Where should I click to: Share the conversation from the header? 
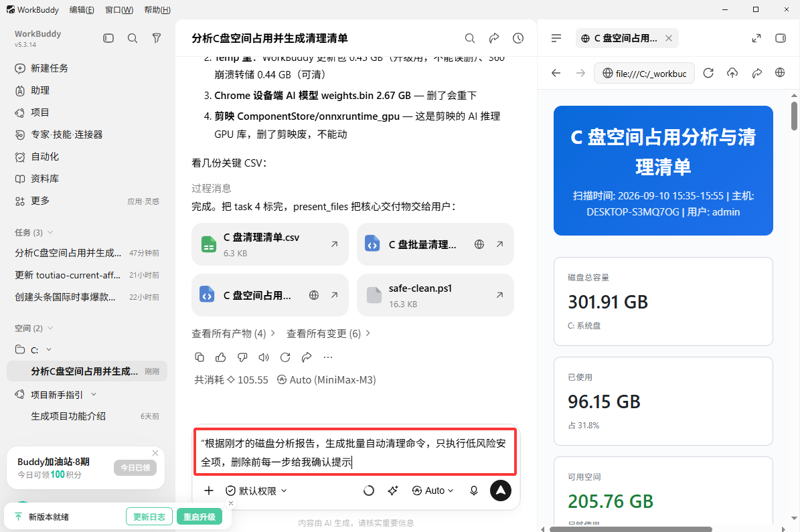coord(494,38)
